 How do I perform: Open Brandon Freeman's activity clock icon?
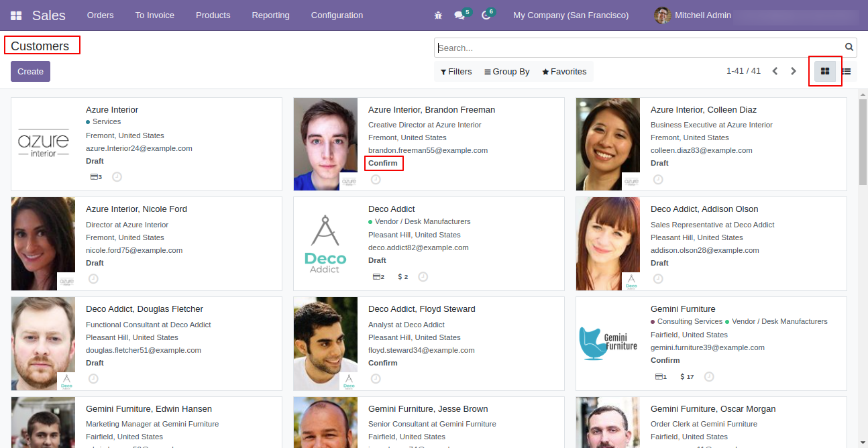pos(376,180)
